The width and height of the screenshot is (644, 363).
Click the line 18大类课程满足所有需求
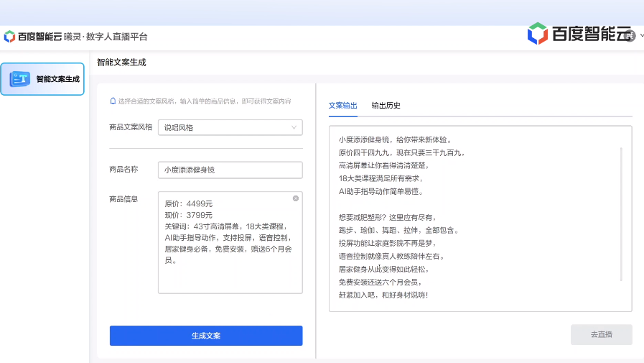(x=380, y=178)
